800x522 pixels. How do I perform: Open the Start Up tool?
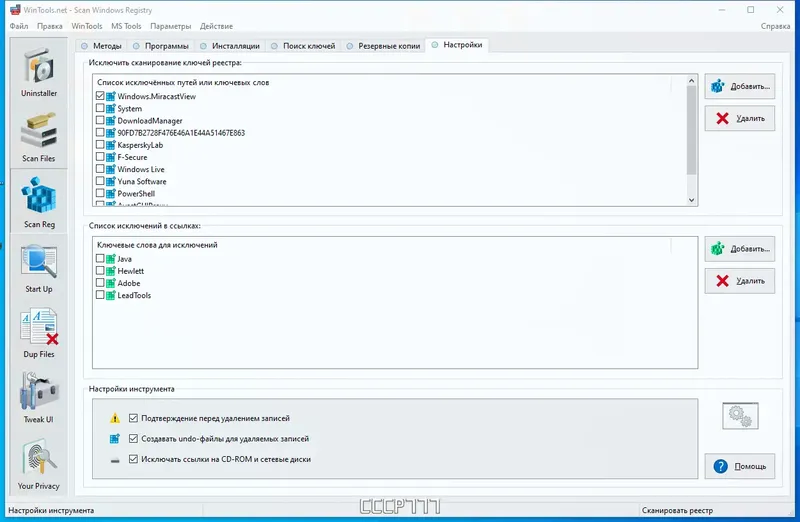pos(39,268)
